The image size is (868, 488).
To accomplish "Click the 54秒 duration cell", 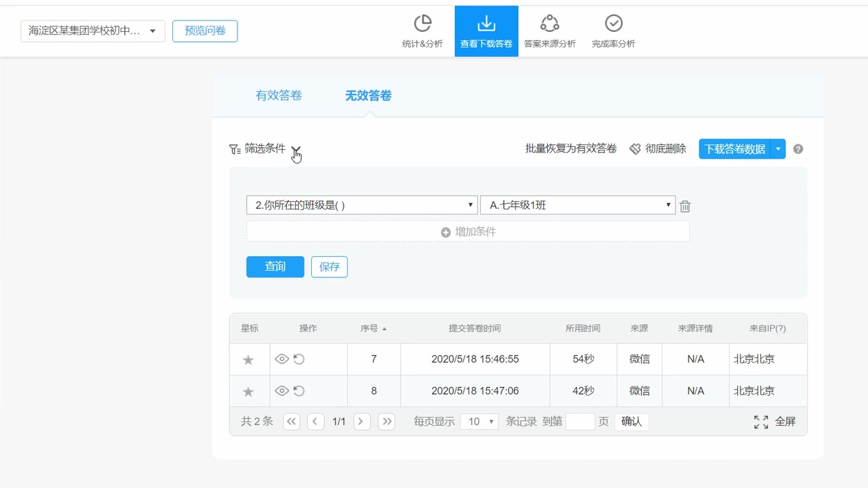I will tap(583, 359).
